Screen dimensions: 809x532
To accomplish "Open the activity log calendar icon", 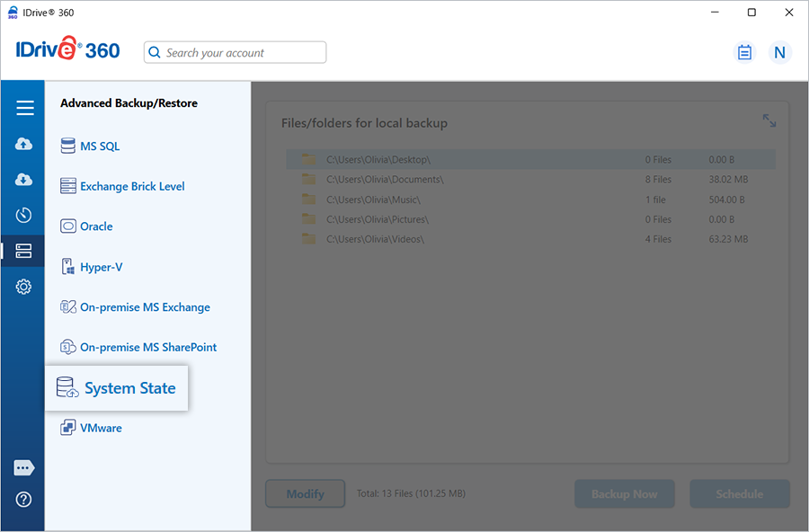I will pyautogui.click(x=744, y=52).
